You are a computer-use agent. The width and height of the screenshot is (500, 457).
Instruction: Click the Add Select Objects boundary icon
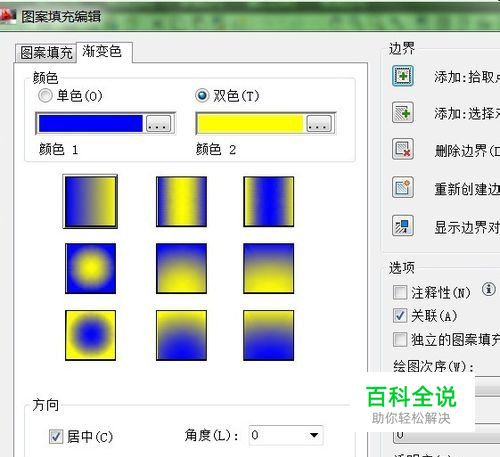tap(403, 113)
